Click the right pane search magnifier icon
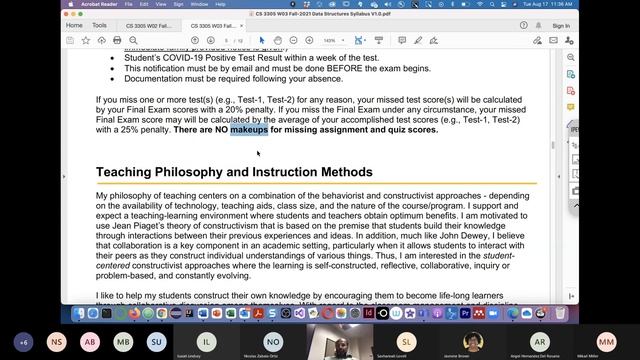Viewport: 640px width, 360px height. tap(571, 57)
